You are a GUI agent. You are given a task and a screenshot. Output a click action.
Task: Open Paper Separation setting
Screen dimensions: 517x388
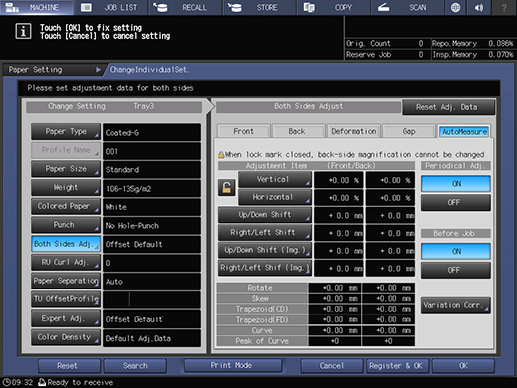[66, 281]
